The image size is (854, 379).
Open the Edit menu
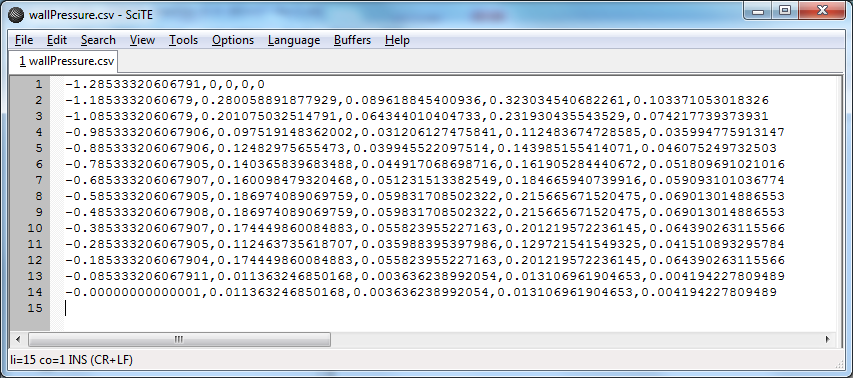click(x=57, y=40)
